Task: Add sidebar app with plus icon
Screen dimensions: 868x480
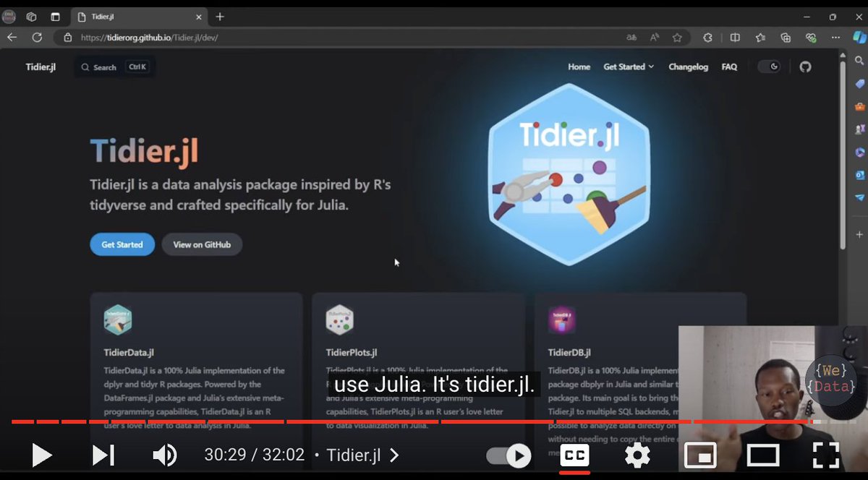Action: point(859,234)
